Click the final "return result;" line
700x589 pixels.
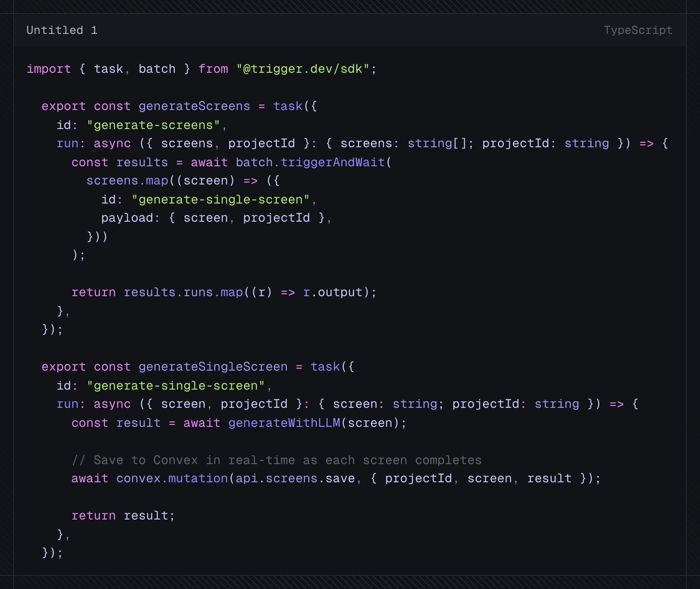tap(123, 516)
